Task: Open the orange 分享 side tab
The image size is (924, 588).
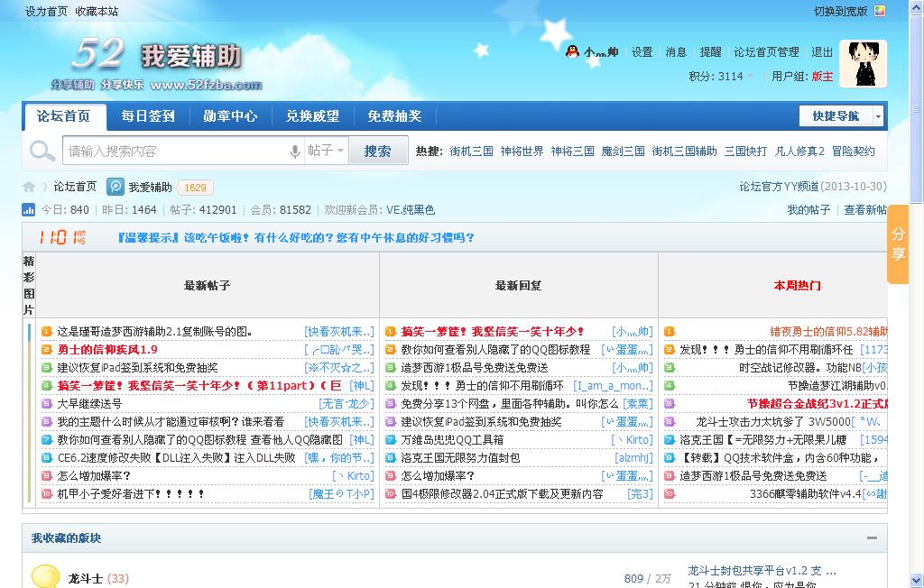Action: [x=898, y=244]
